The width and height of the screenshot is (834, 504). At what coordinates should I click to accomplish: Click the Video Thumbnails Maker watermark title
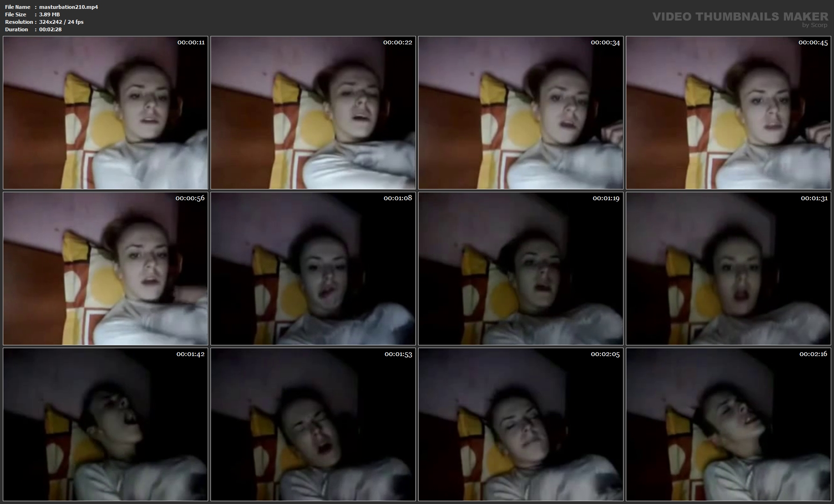pos(740,16)
